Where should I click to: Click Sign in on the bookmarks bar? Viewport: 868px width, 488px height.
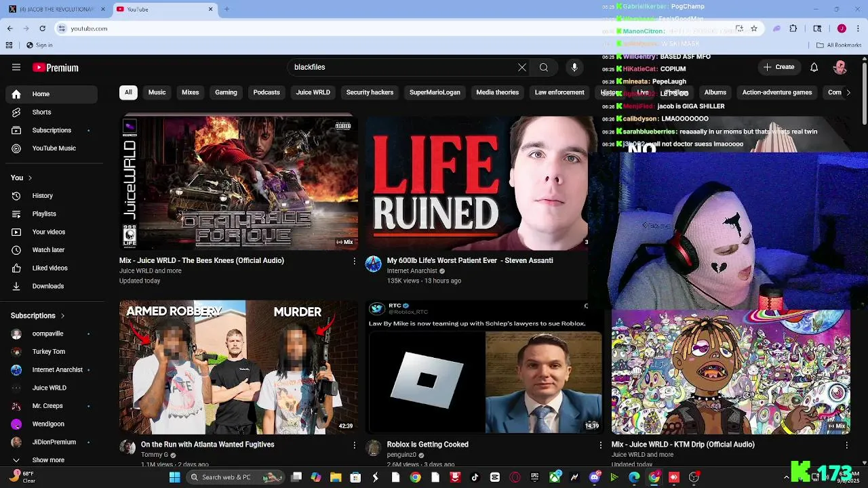pyautogui.click(x=39, y=45)
